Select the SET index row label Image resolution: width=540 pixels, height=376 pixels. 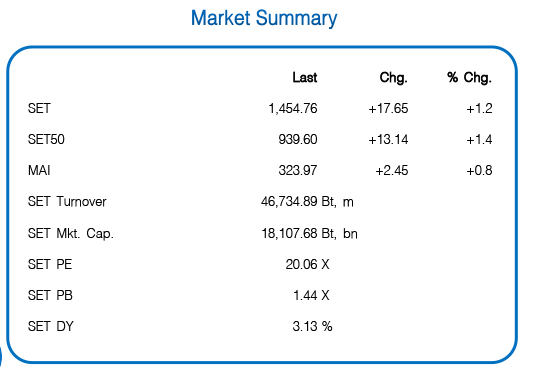point(39,108)
